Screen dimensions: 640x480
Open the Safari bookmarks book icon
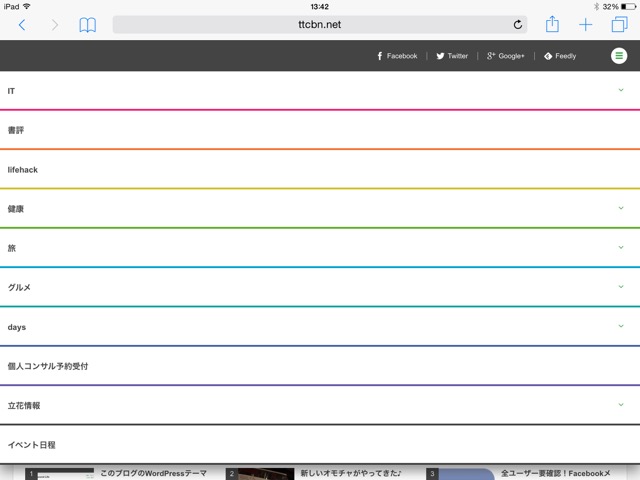(88, 25)
